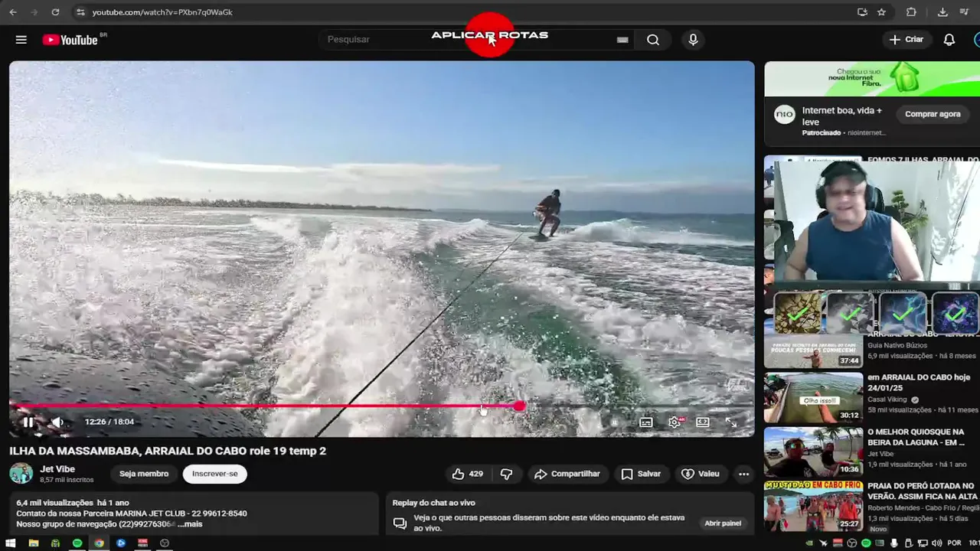Click 'Replay do chat ao vivo' heading
980x551 pixels.
tap(434, 503)
